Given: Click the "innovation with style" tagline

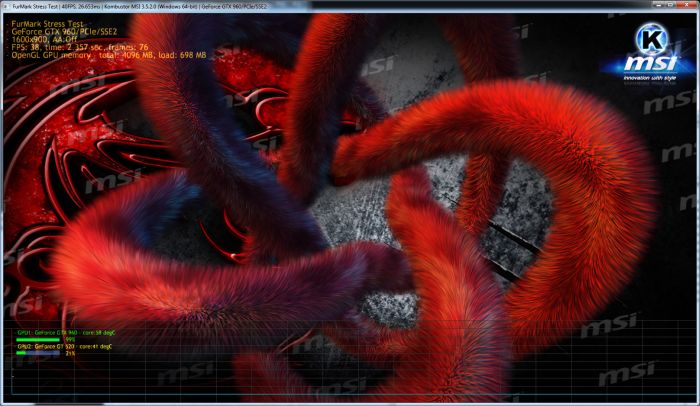Looking at the screenshot, I should click(x=650, y=78).
